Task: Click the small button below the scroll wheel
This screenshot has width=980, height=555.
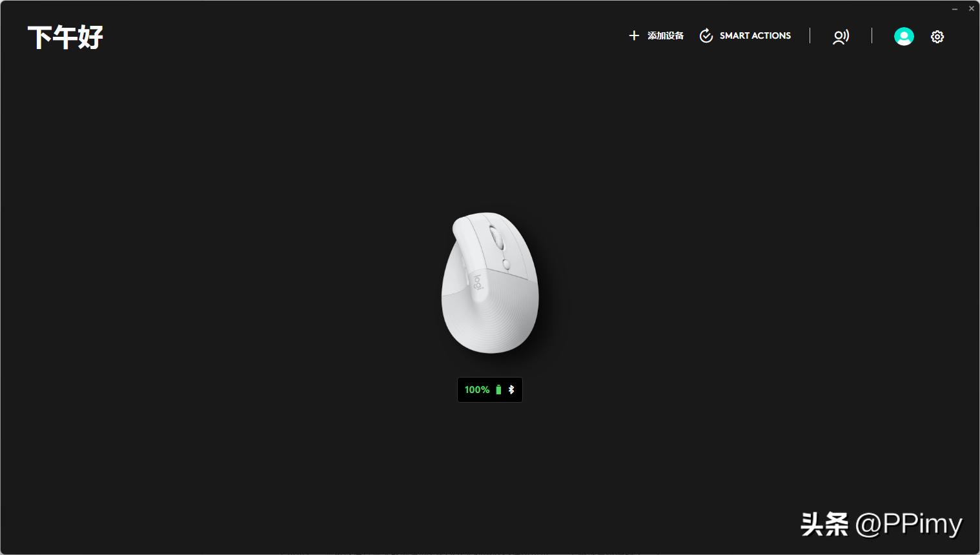Action: pyautogui.click(x=506, y=264)
